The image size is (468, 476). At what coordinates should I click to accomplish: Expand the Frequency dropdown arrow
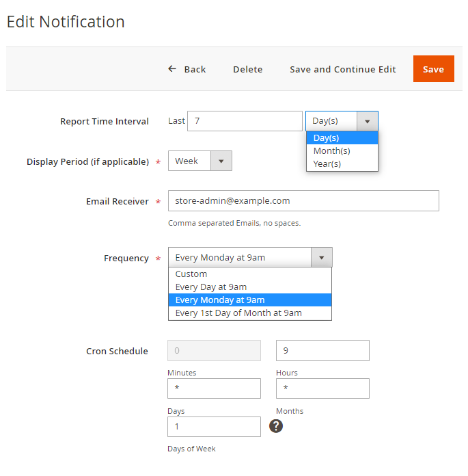click(x=321, y=258)
